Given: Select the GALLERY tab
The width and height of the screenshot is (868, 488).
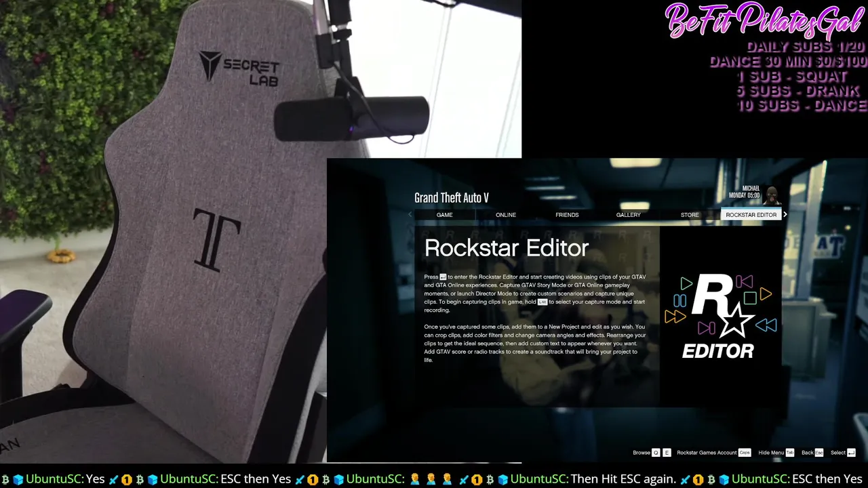Looking at the screenshot, I should click(629, 215).
